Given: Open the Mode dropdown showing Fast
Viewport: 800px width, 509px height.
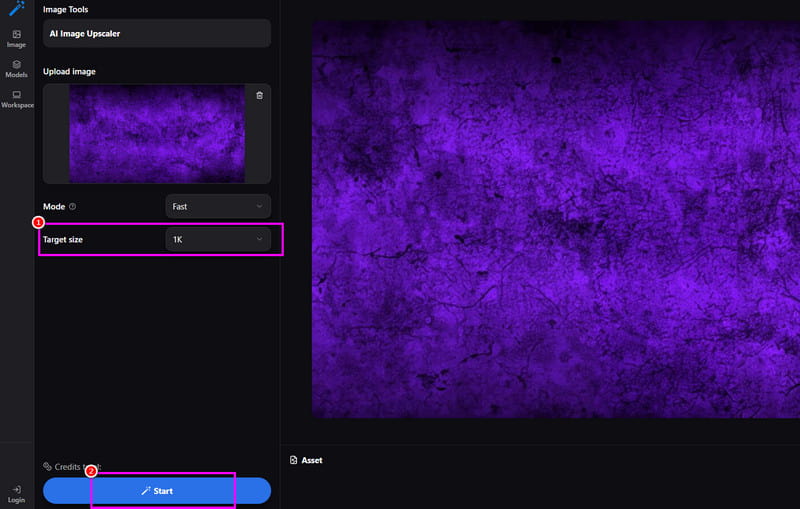Looking at the screenshot, I should coord(218,207).
